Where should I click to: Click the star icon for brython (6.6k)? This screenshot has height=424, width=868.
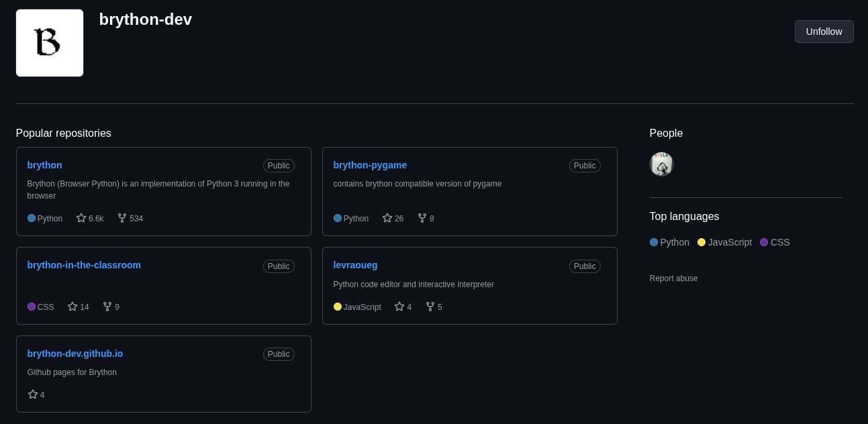coord(81,218)
